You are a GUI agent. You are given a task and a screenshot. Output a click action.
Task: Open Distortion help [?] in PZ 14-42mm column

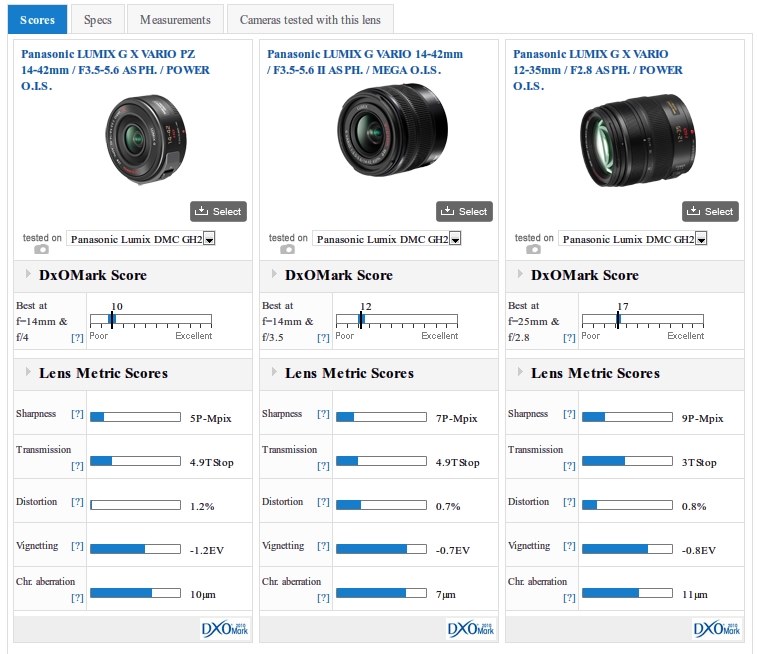pos(77,501)
